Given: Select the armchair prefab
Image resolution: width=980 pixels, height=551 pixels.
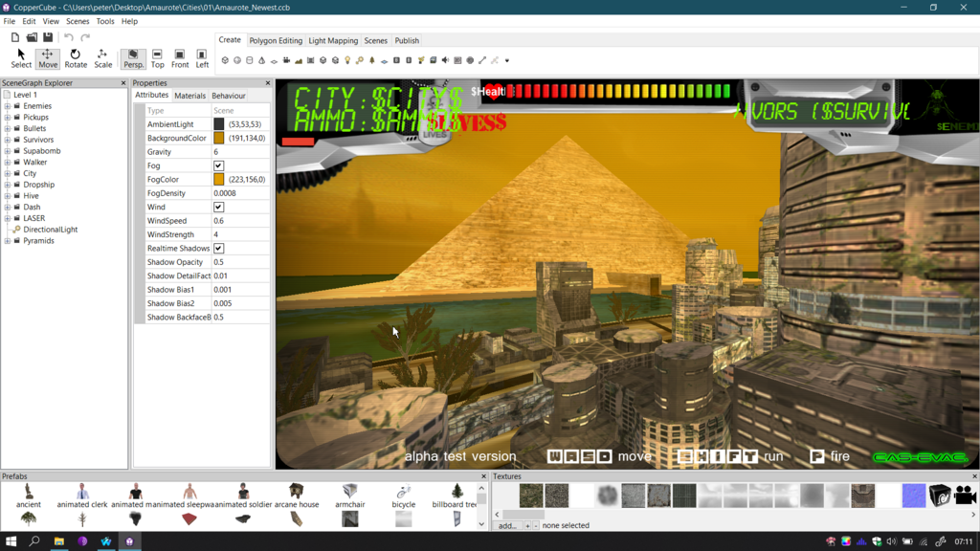Looking at the screenshot, I should point(350,496).
